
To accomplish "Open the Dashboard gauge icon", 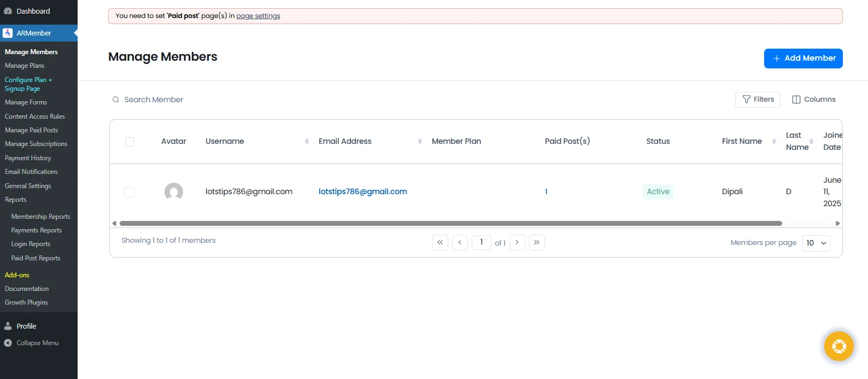I will tap(8, 11).
